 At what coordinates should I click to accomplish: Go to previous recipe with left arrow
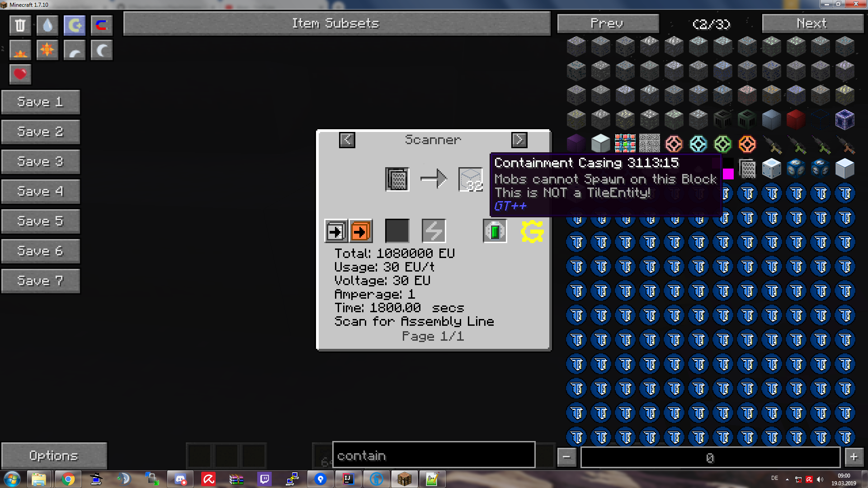(347, 140)
